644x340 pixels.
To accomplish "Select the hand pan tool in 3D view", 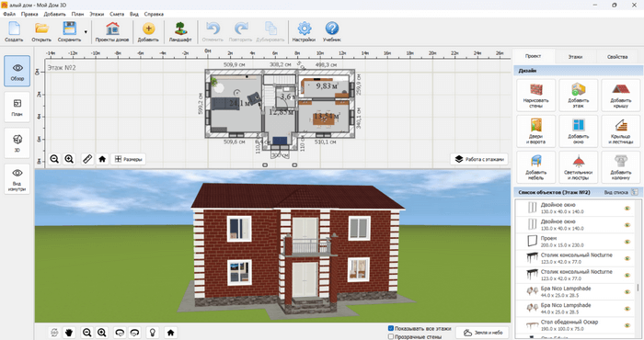I will 69,333.
